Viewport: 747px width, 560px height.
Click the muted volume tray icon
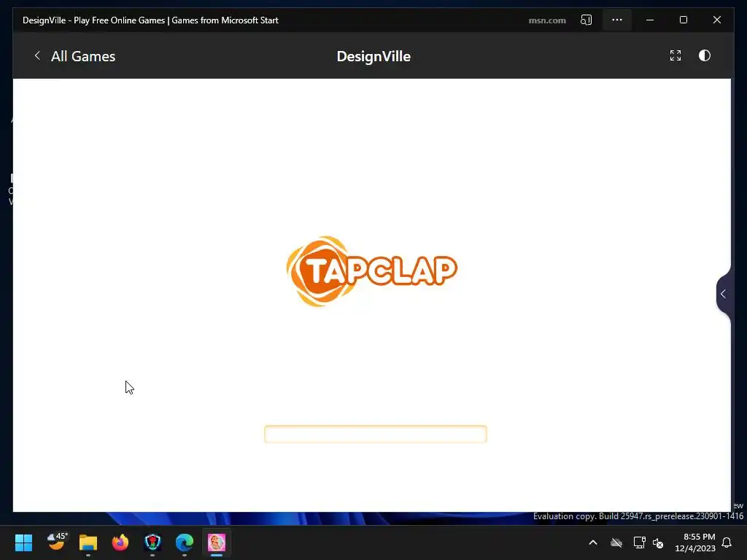coord(658,542)
